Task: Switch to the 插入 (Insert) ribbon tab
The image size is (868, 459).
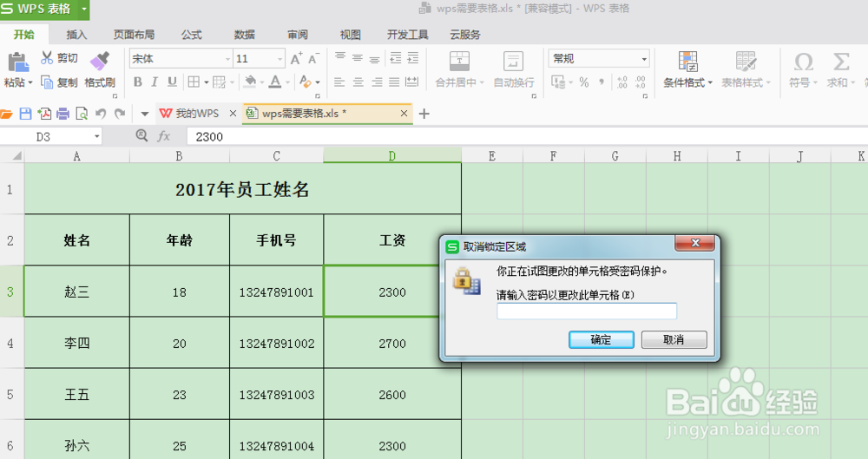Action: [x=76, y=35]
